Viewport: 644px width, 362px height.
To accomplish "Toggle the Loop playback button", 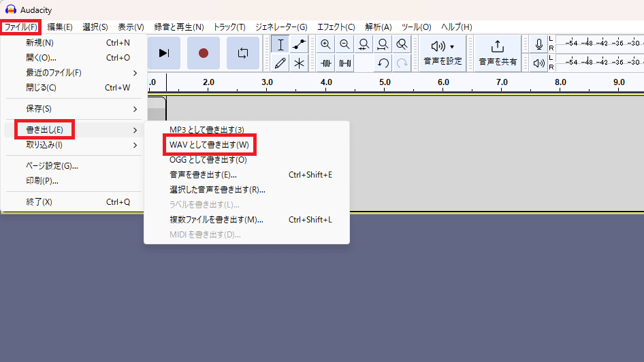I will click(x=243, y=53).
